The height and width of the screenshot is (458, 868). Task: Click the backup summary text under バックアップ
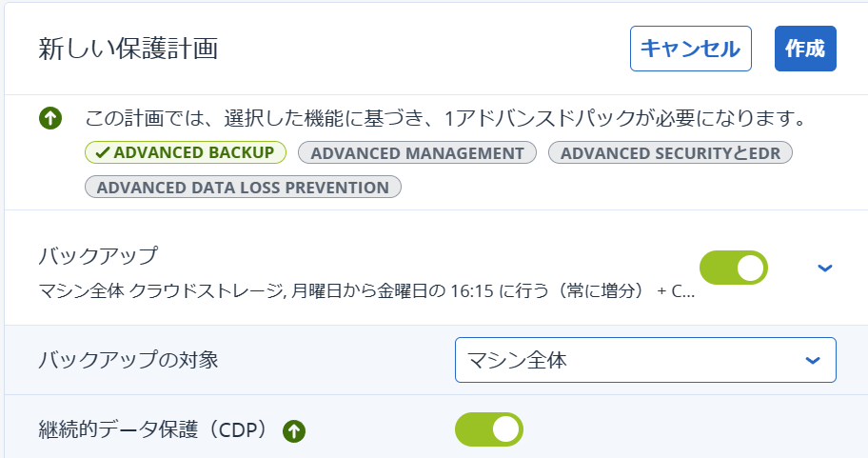[x=366, y=290]
